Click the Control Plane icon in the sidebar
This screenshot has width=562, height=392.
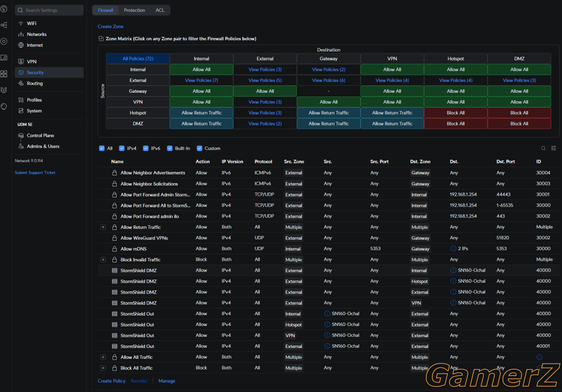click(x=21, y=135)
